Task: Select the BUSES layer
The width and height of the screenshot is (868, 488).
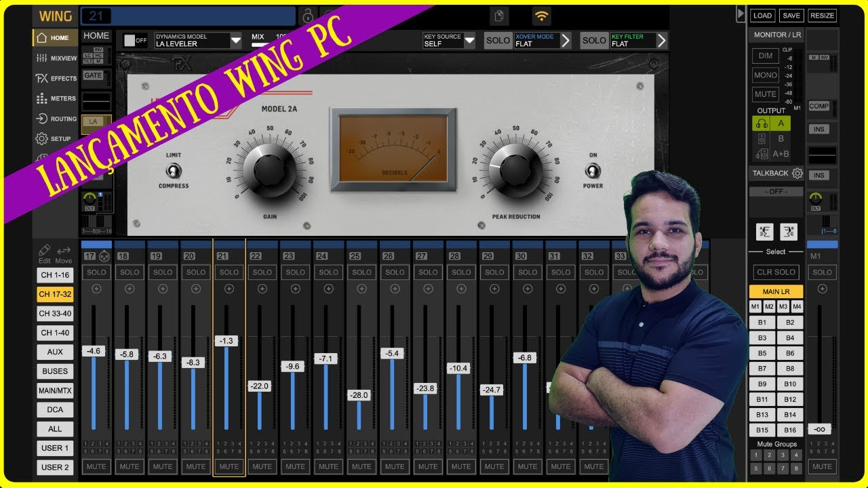Action: (55, 371)
